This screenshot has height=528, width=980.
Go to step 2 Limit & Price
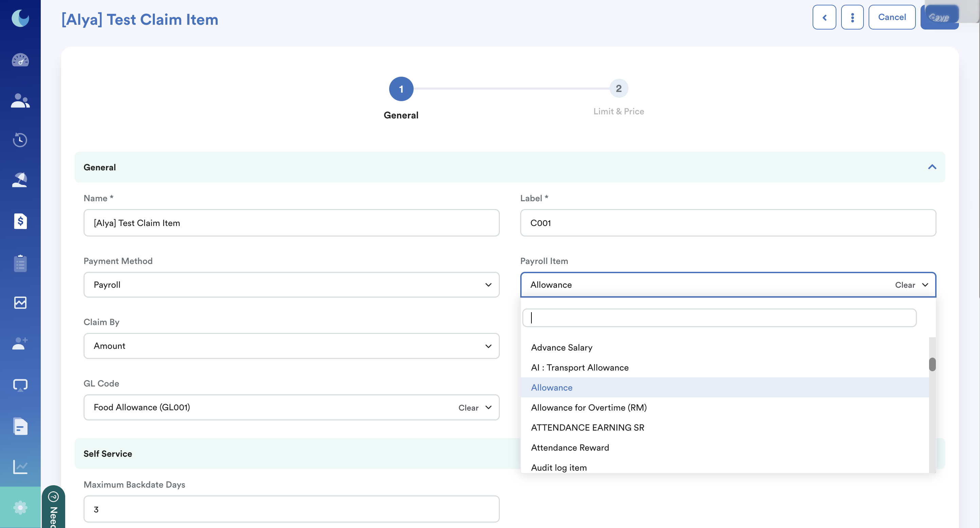[x=619, y=89]
